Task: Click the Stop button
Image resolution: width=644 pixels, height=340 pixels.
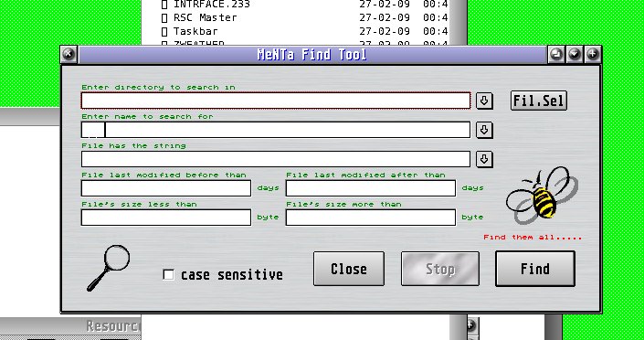Action: (x=440, y=269)
